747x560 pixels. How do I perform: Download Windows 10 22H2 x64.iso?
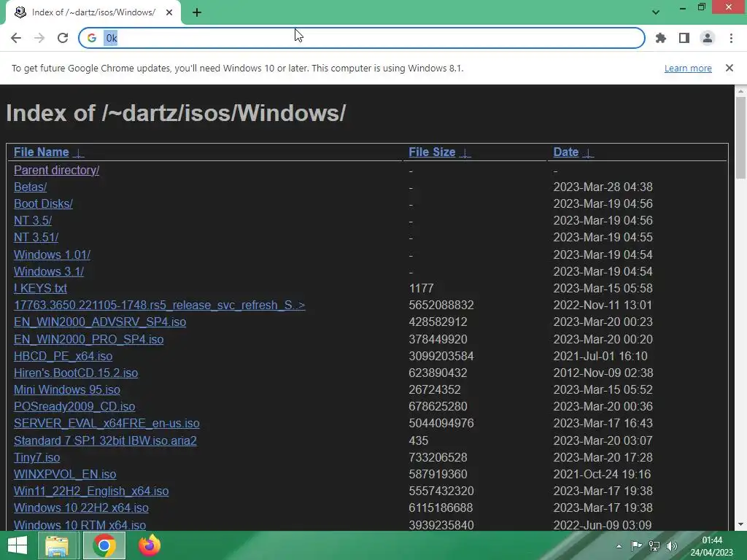pos(81,507)
